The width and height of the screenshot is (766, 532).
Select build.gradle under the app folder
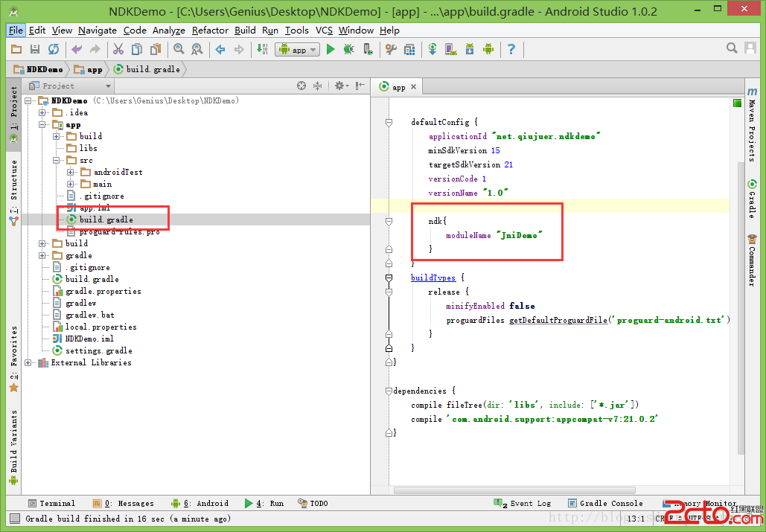(x=106, y=220)
